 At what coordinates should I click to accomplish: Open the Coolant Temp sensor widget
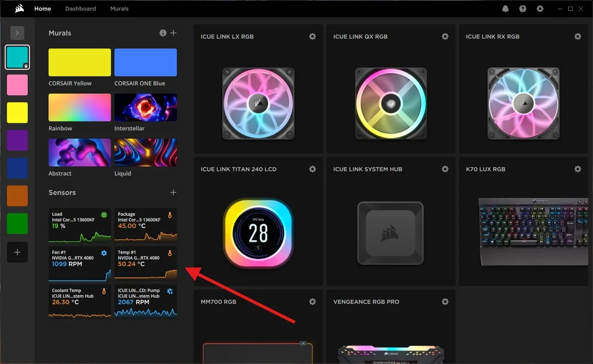(79, 301)
